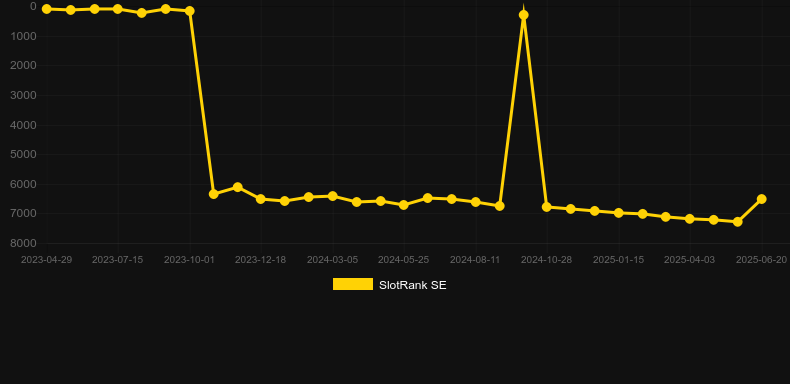Click the 2024-08-11 x-axis label
Image resolution: width=790 pixels, height=384 pixels.
pos(475,260)
